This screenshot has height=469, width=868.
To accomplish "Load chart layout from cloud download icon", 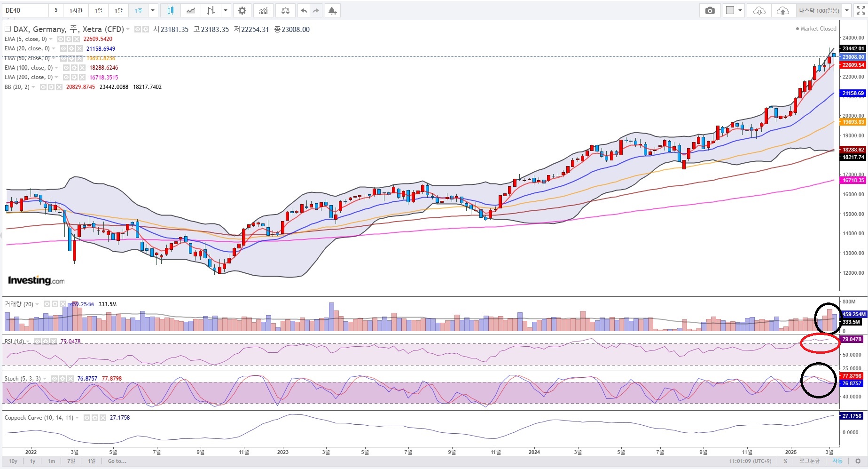I will pos(759,10).
